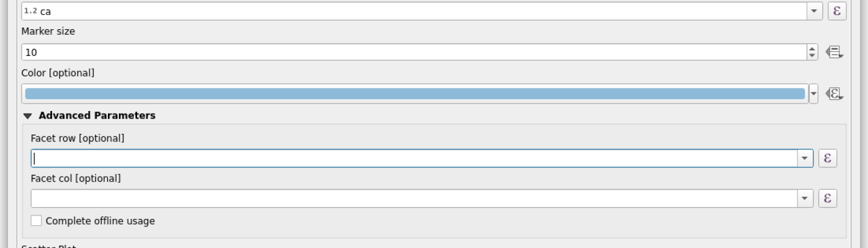This screenshot has height=248, width=868.
Task: Click the Complete offline usage label text
Action: pyautogui.click(x=100, y=221)
